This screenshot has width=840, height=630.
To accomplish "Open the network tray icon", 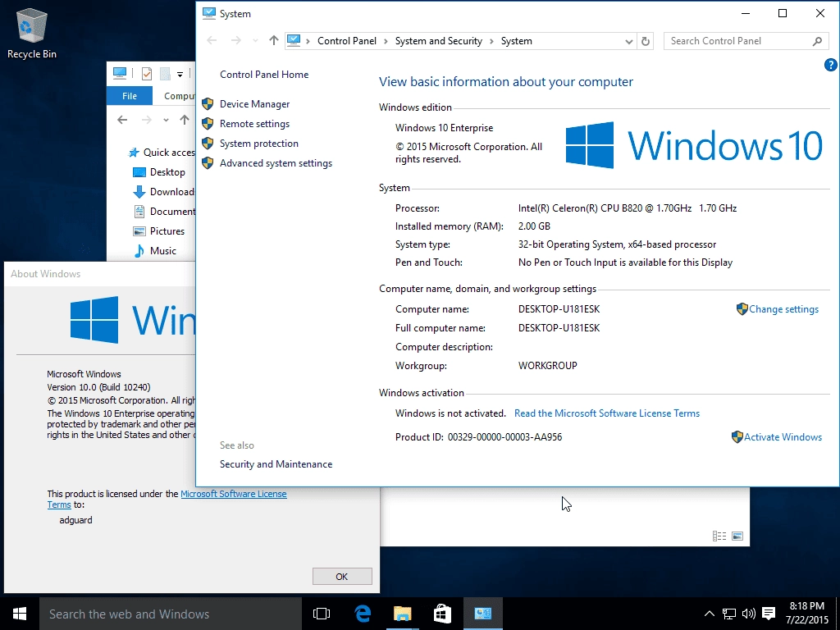I will coord(728,614).
